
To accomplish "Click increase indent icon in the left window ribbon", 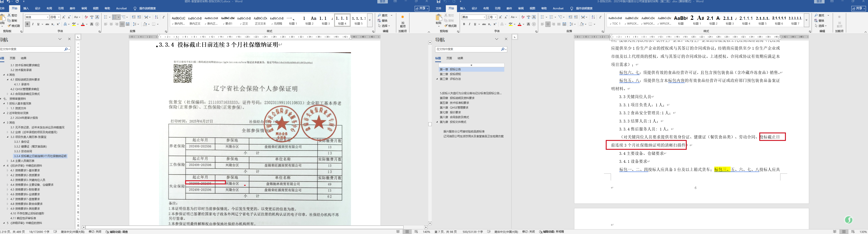I will [139, 17].
